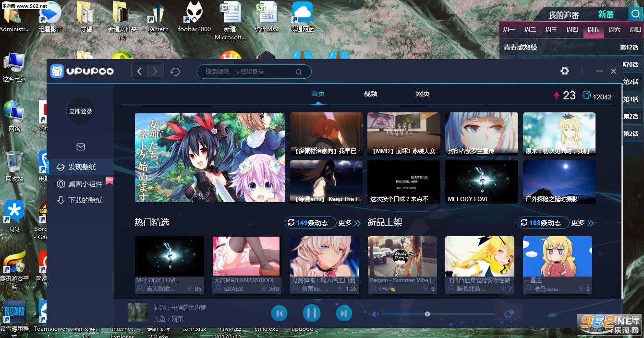Click 青春歌舞伎 in the anime list
644x338 pixels.
click(521, 47)
